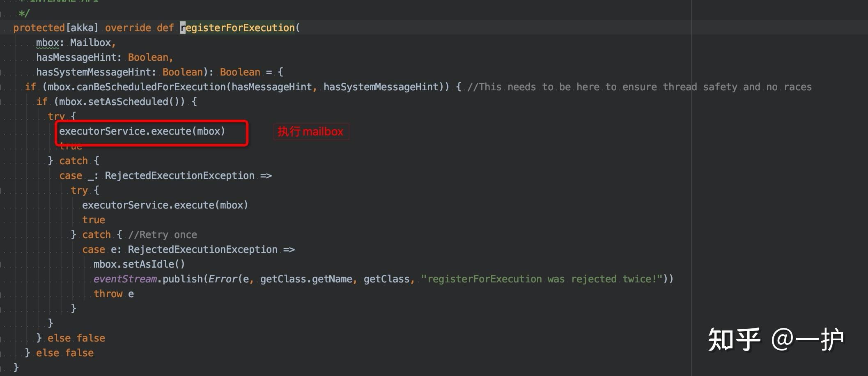Screen dimensions: 868x376
Task: Click the getClass.getName expression
Action: (x=306, y=279)
